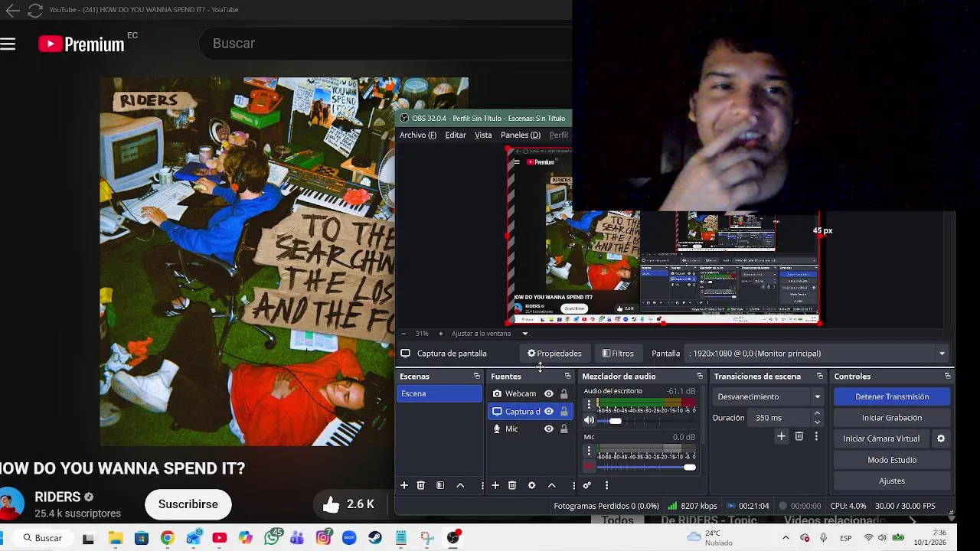Open the Paneles menu in OBS

[x=521, y=135]
